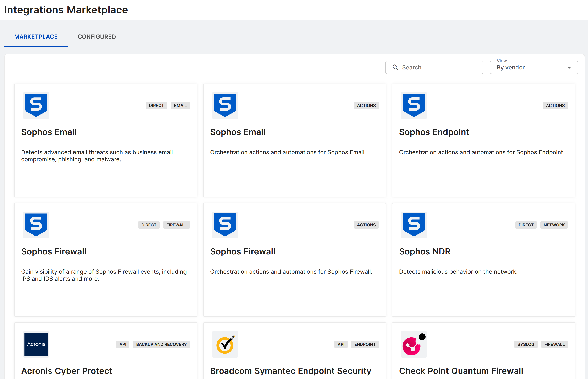Click the Symantec checkmark logo
The height and width of the screenshot is (379, 588).
[x=225, y=344]
